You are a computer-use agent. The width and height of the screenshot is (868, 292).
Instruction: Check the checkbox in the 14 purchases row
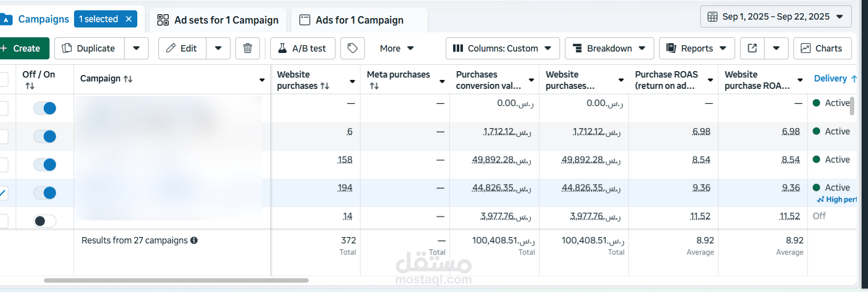click(x=3, y=221)
